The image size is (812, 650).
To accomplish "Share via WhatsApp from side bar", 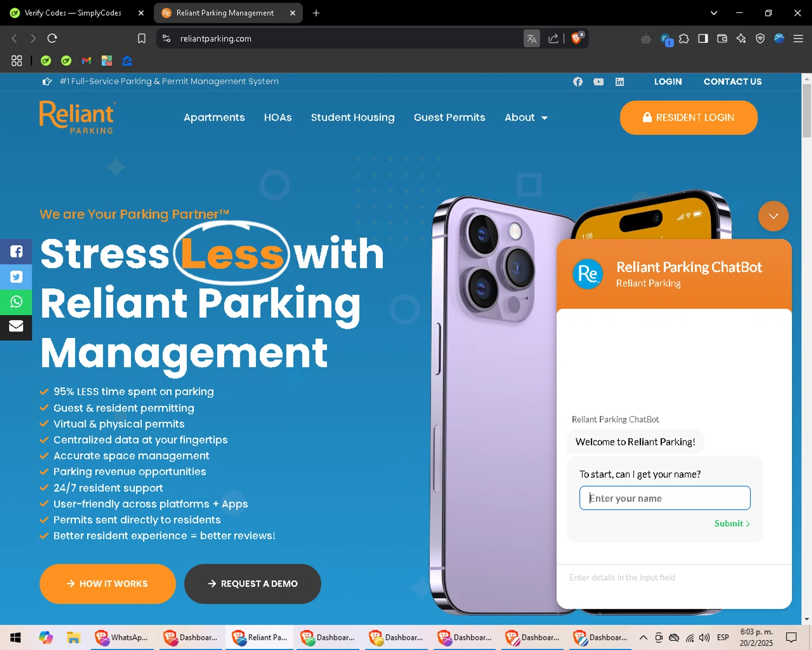I will click(x=16, y=302).
